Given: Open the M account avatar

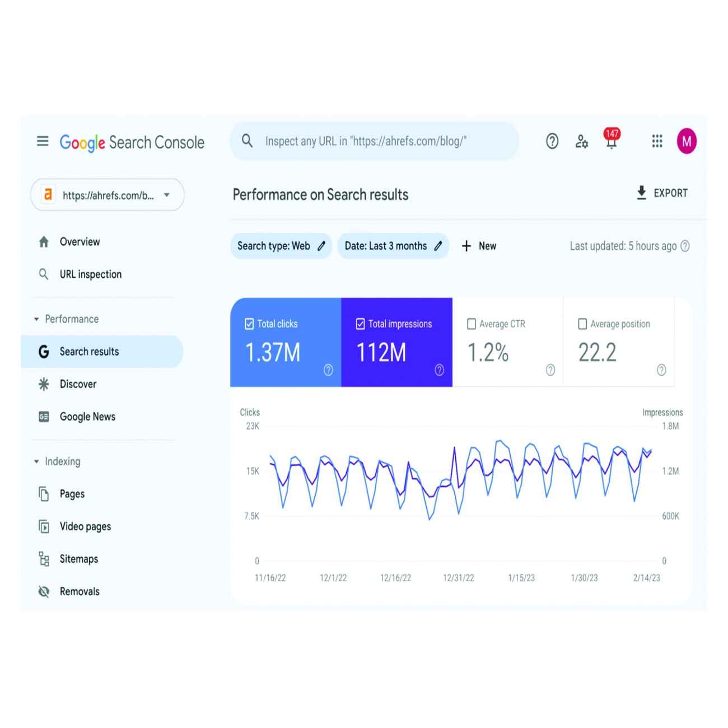Looking at the screenshot, I should click(x=687, y=141).
